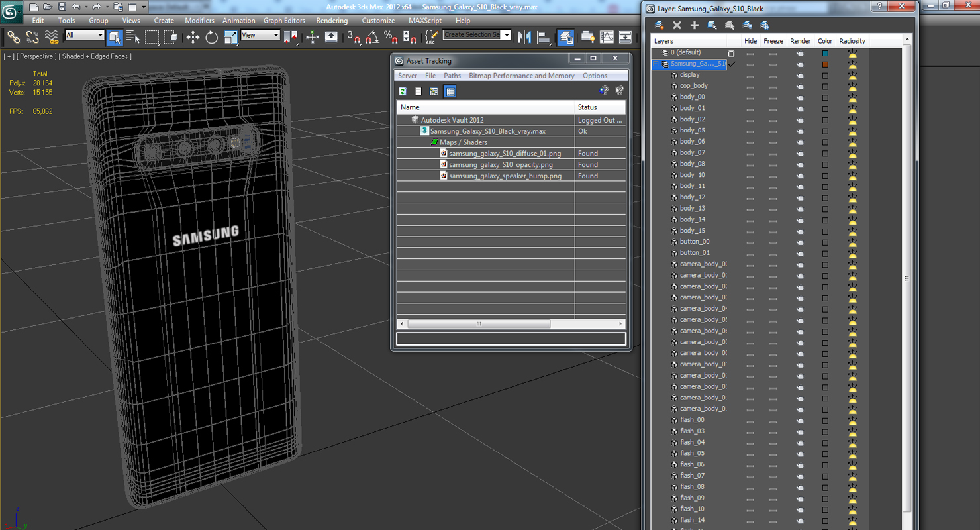Image resolution: width=980 pixels, height=530 pixels.
Task: Click the Align tool
Action: 544,37
